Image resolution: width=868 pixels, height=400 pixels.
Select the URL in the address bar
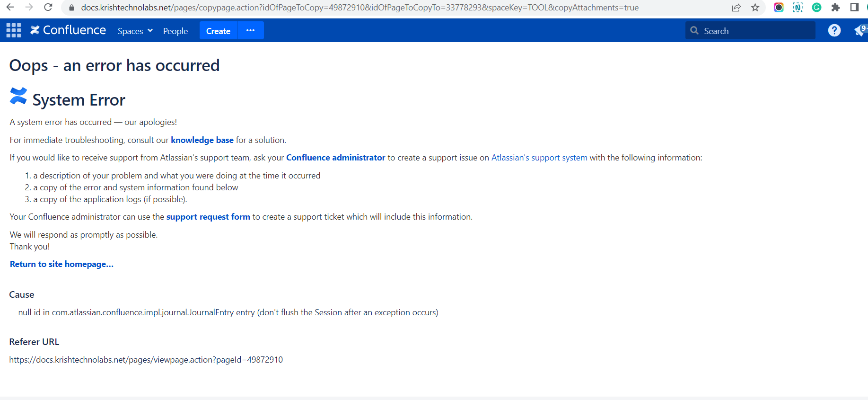(x=359, y=8)
